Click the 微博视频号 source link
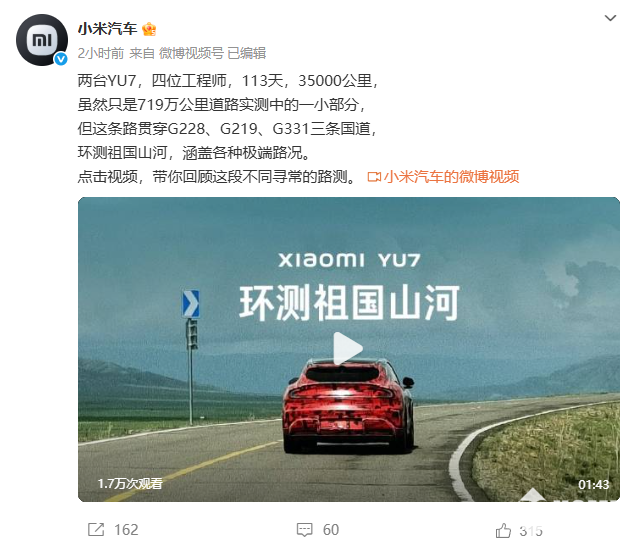 click(x=191, y=53)
